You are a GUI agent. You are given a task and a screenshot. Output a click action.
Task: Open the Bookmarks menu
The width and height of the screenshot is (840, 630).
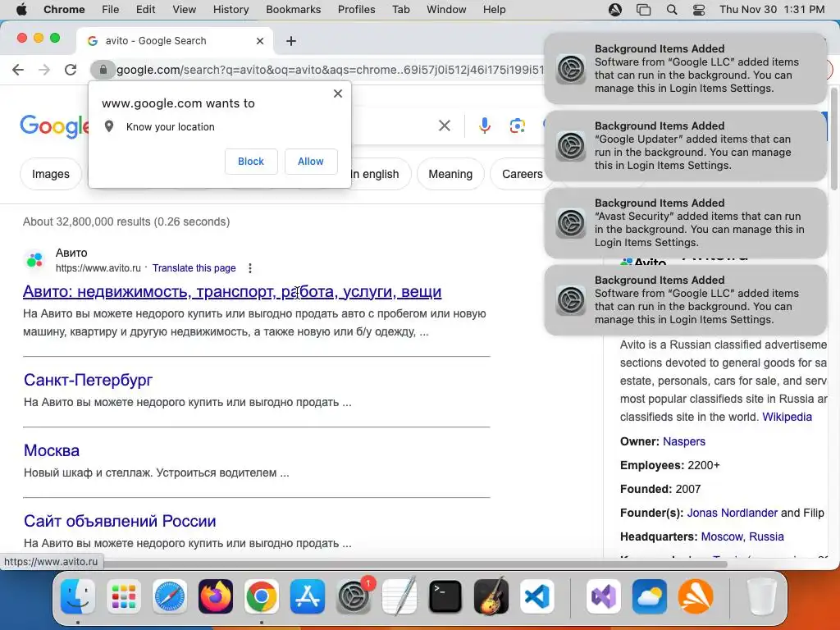(293, 9)
